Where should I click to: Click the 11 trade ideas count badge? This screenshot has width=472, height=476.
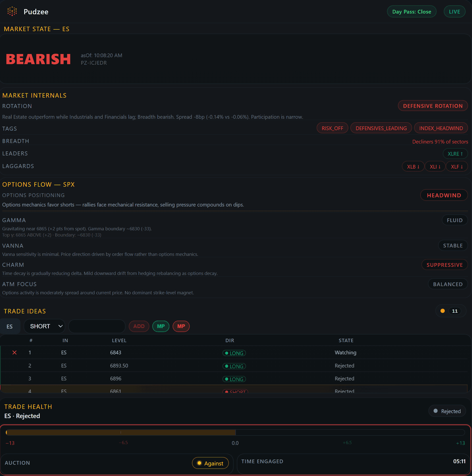coord(455,311)
